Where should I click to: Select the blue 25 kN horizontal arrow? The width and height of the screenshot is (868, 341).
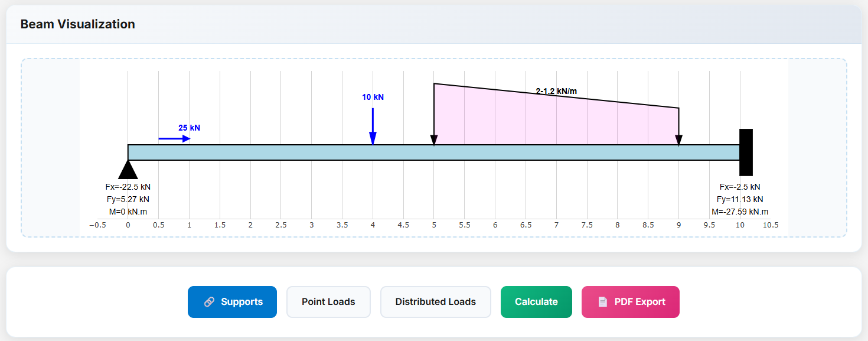tap(174, 139)
